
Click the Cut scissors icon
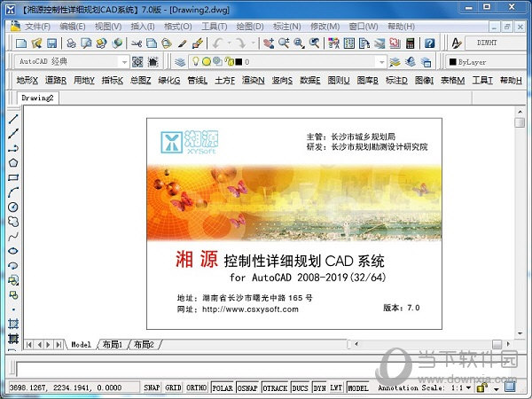click(x=137, y=43)
